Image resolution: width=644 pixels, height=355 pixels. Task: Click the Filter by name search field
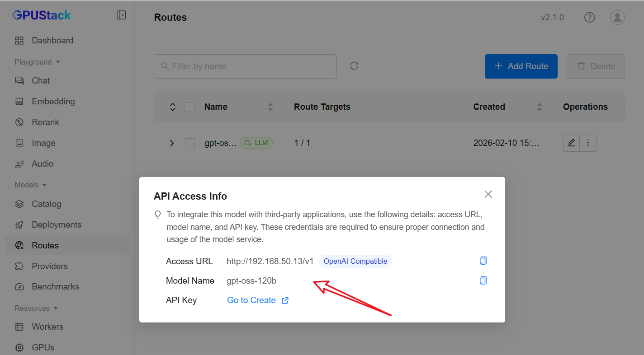(245, 66)
